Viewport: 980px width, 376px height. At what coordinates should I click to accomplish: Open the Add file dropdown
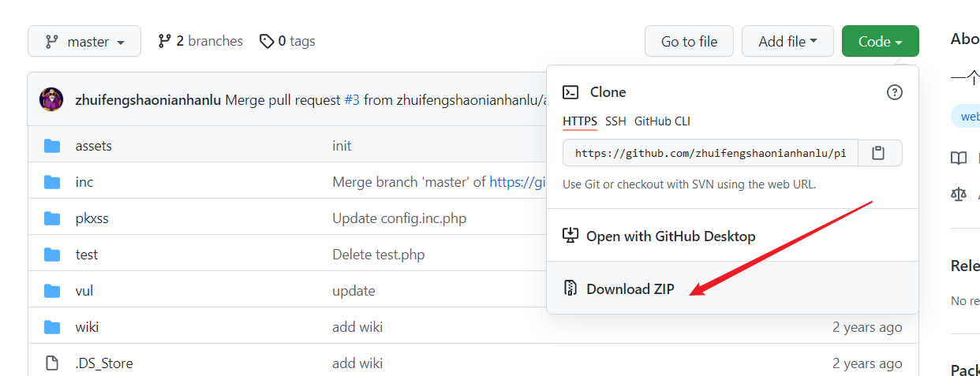(787, 41)
